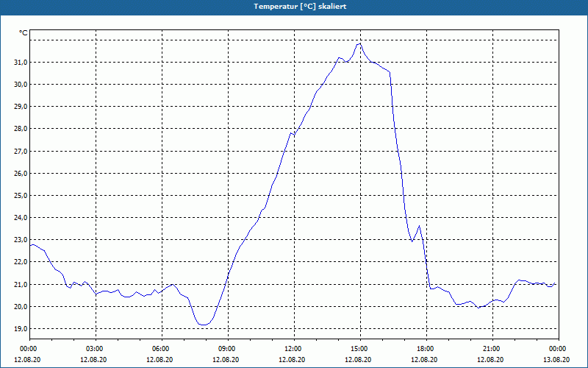Screen dimensions: 588x368
Task: Click the 21:00 time label
Action: (492, 349)
